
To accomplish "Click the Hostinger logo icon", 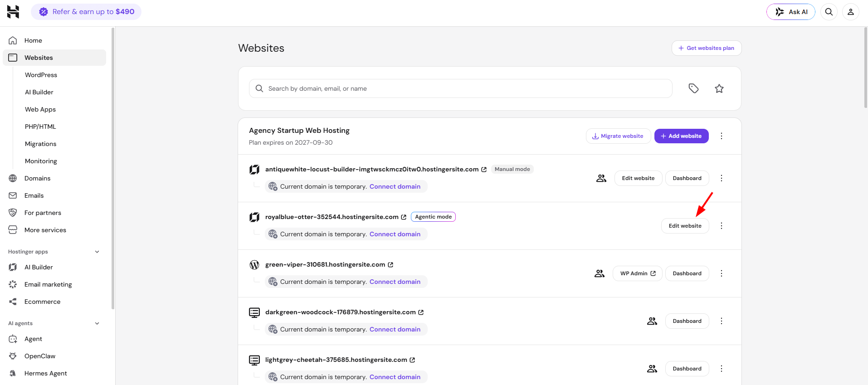I will click(13, 12).
